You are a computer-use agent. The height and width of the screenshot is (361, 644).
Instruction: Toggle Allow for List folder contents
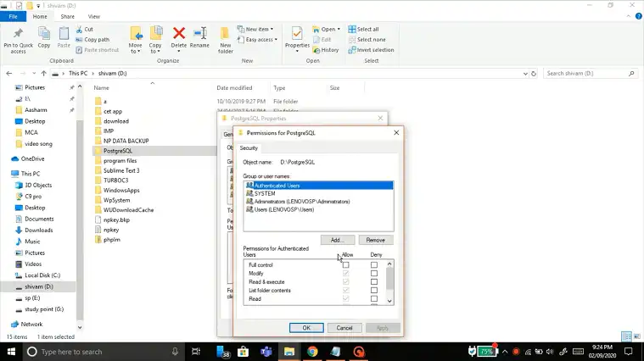[346, 291]
